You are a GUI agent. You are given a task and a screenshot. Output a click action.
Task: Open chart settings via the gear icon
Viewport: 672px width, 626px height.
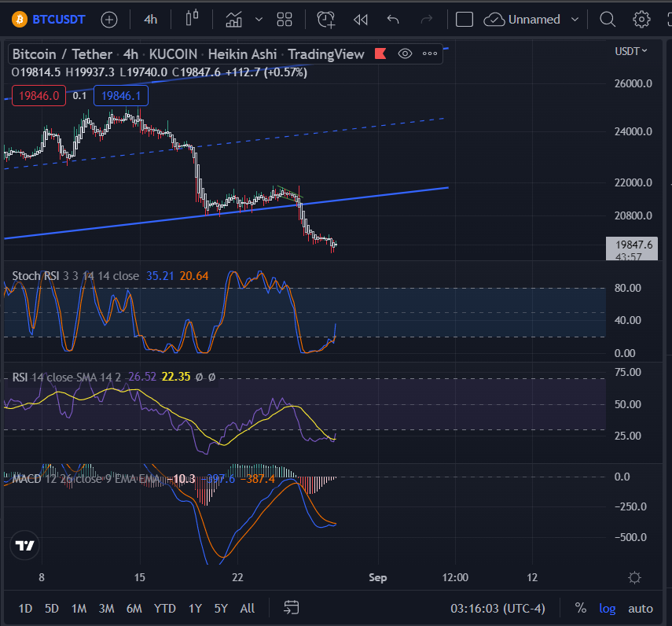click(x=641, y=19)
